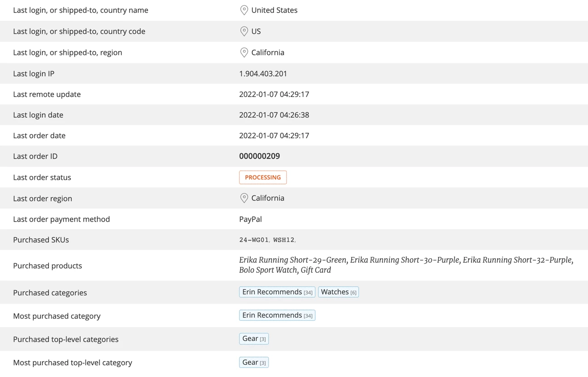Click the Last order date timestamp

point(274,135)
